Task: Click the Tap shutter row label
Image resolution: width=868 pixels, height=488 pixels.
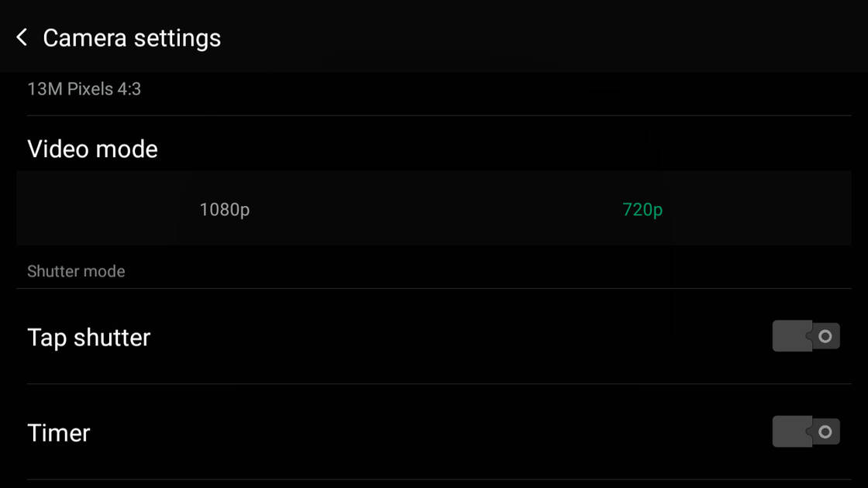Action: click(x=88, y=337)
